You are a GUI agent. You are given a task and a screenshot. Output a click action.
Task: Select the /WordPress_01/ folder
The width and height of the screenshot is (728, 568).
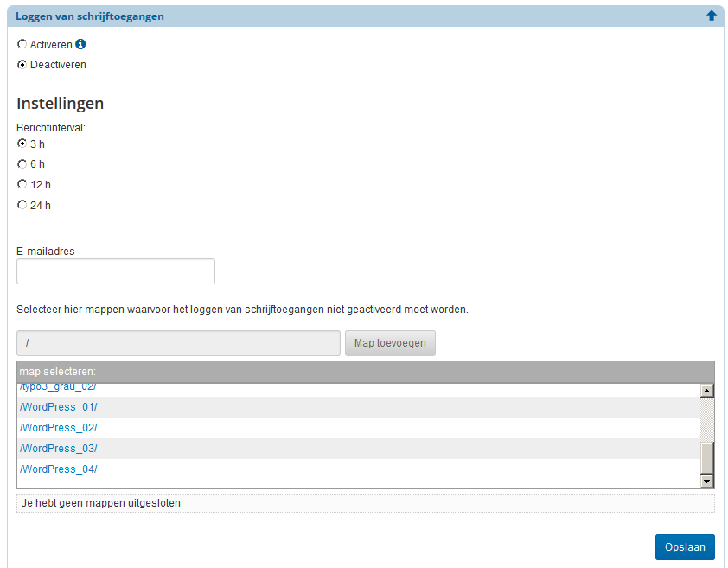tap(58, 406)
